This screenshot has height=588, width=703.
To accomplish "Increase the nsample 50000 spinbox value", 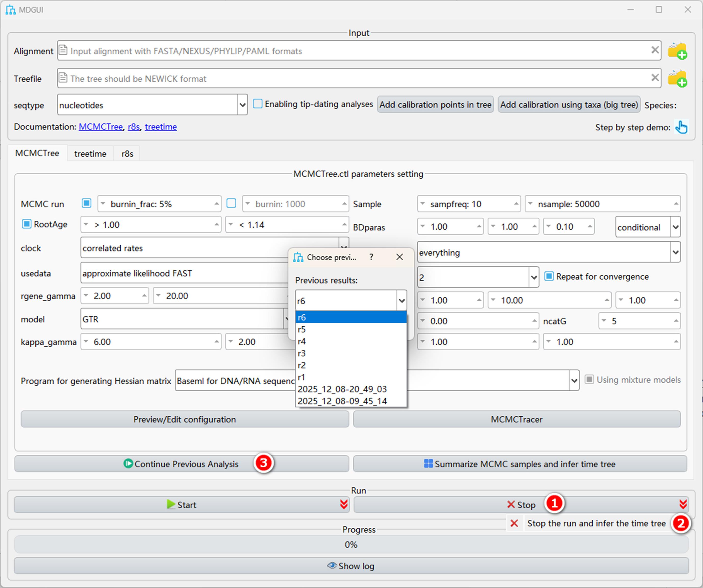I will 676,204.
